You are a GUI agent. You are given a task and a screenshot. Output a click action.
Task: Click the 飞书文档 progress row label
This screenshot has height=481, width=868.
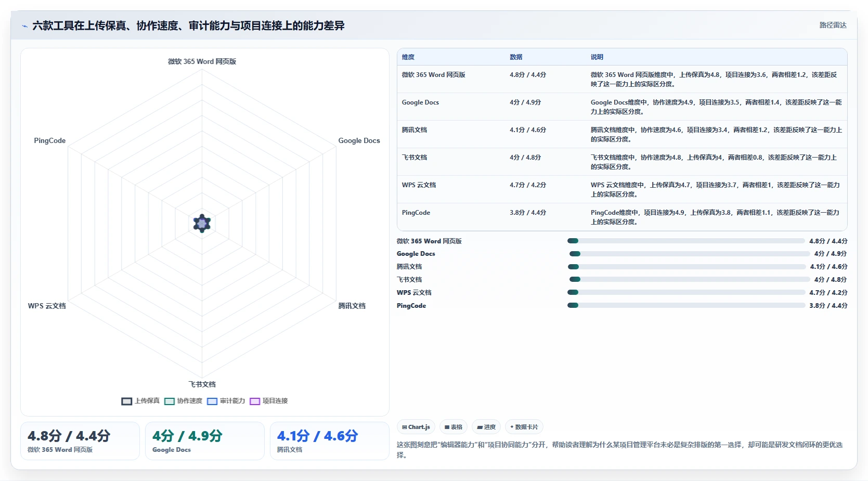(409, 280)
